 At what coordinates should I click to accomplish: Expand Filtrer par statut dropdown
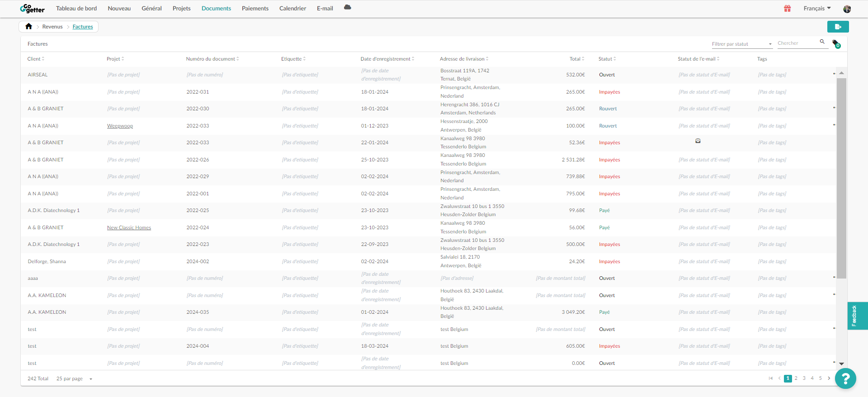742,44
